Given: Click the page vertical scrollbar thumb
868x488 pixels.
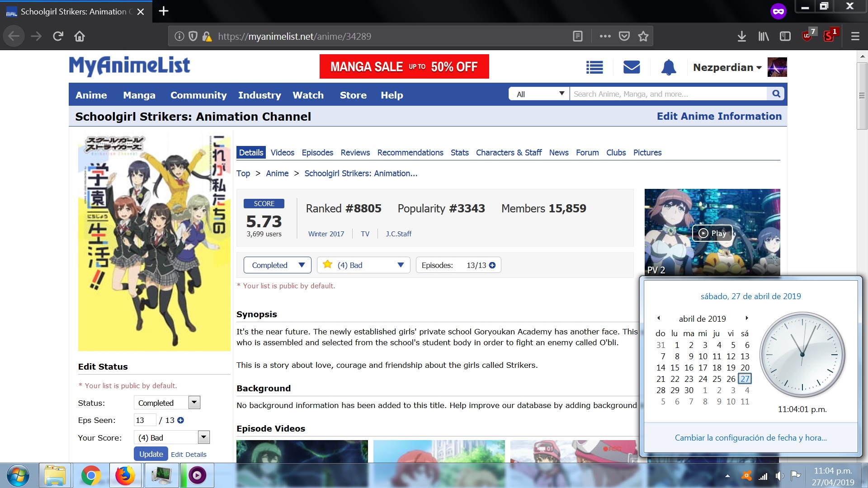Looking at the screenshot, I should 862,96.
